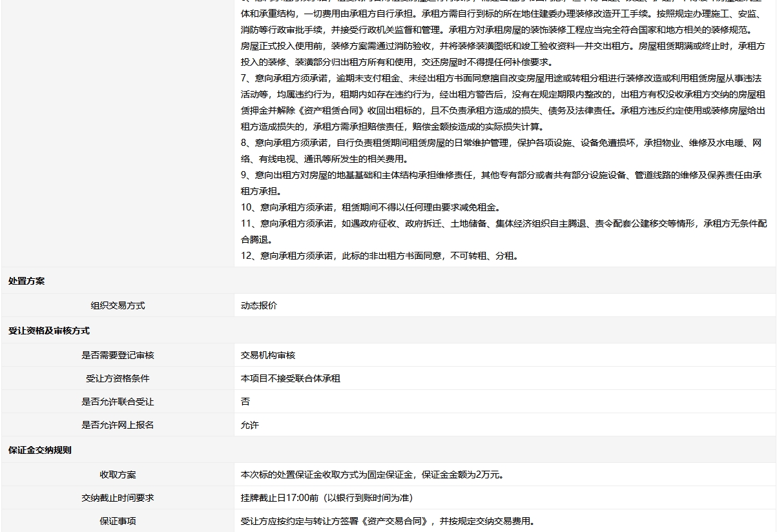Click the 受让资格及审核方式 section header
777x532 pixels.
pyautogui.click(x=49, y=331)
